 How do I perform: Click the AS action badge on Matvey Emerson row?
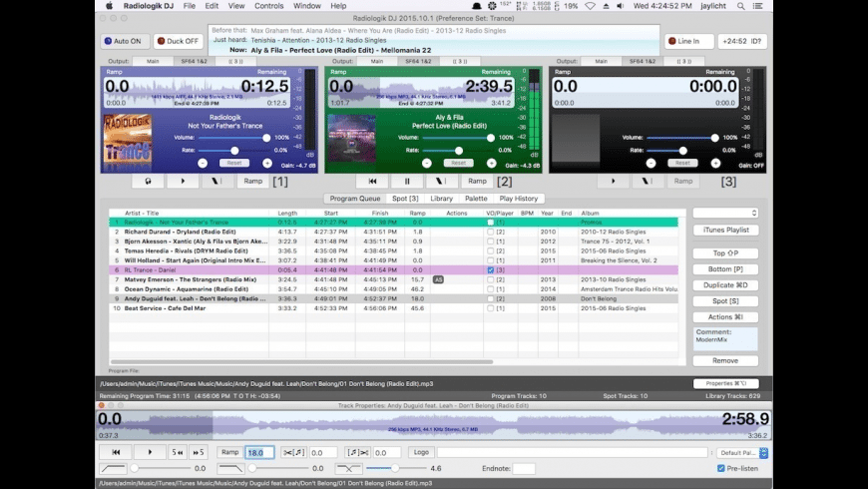pyautogui.click(x=438, y=279)
